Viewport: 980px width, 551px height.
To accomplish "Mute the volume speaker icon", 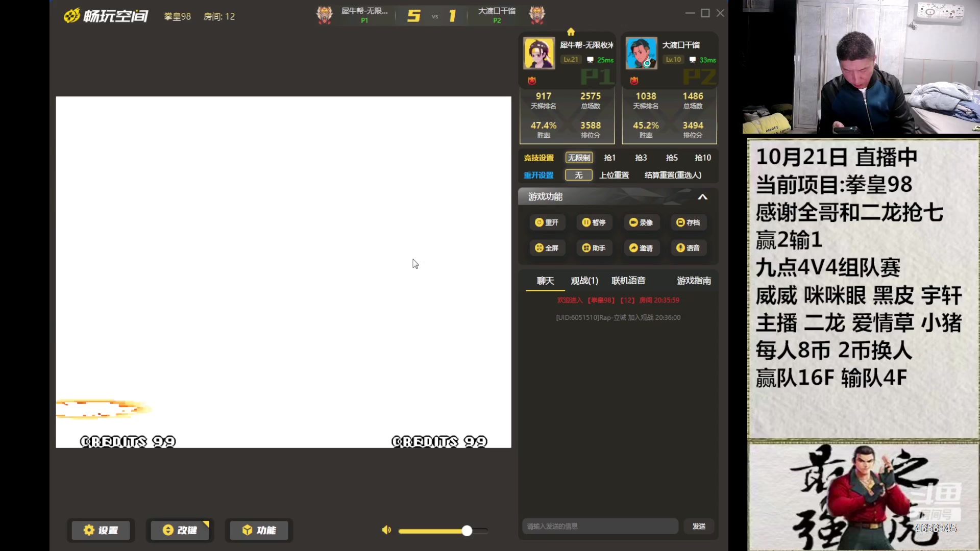I will 386,530.
